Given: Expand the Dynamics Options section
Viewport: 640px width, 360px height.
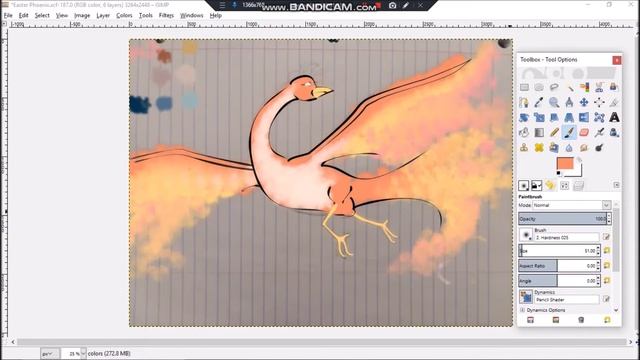Looking at the screenshot, I should tap(522, 310).
